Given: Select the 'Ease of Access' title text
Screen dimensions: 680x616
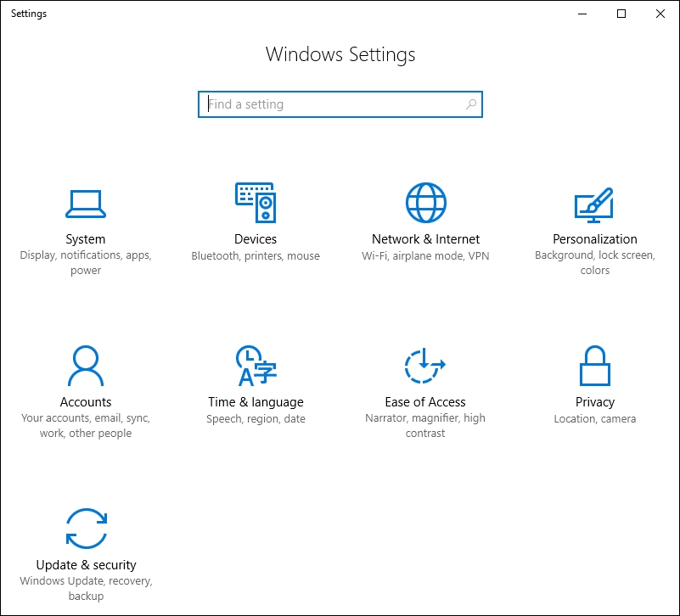Looking at the screenshot, I should (x=425, y=402).
